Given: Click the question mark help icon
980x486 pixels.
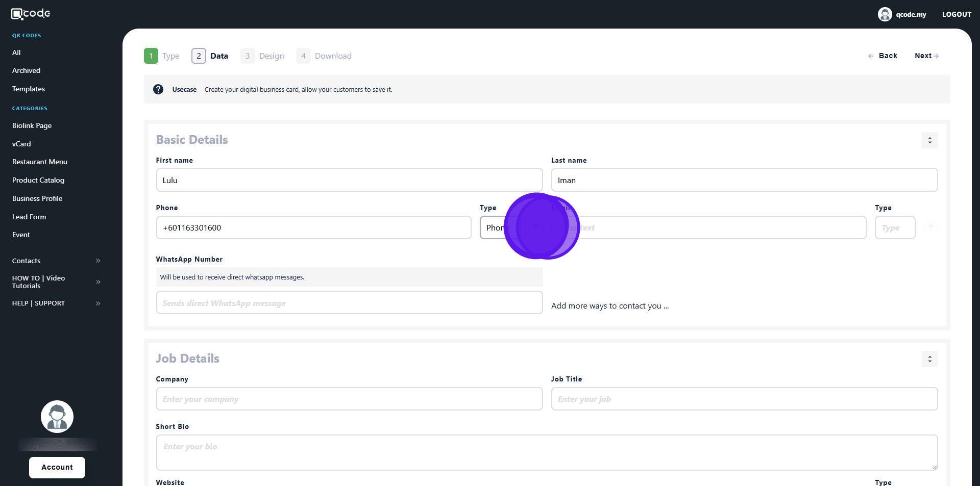Looking at the screenshot, I should [x=158, y=89].
